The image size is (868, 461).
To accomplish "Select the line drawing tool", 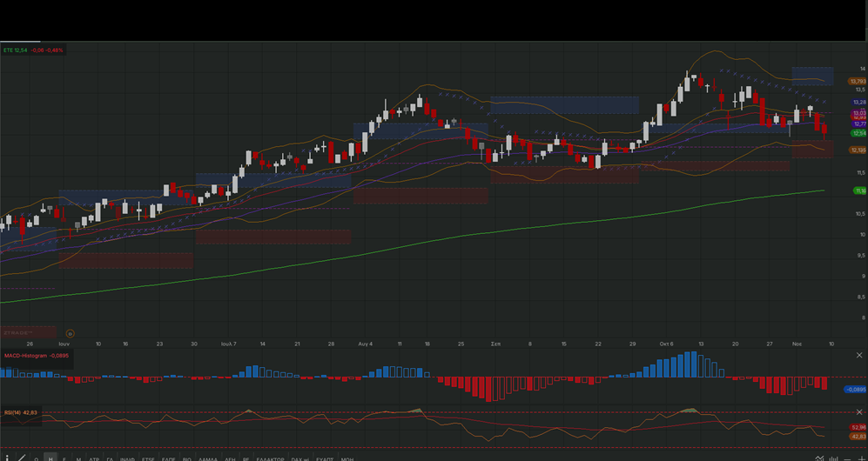I will coord(22,458).
